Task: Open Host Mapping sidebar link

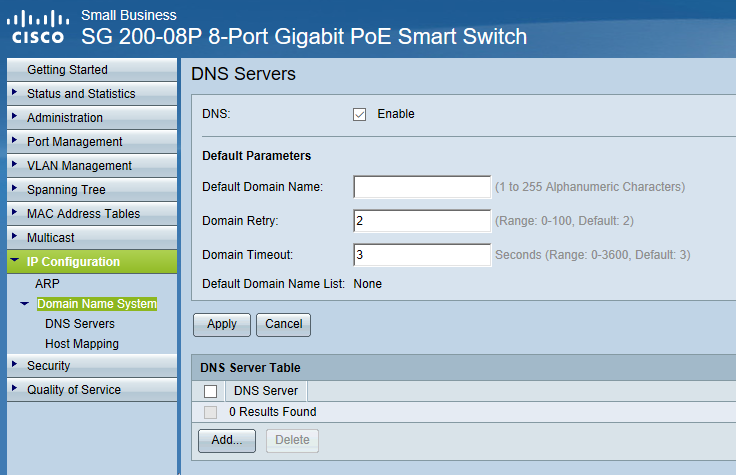Action: pos(82,344)
